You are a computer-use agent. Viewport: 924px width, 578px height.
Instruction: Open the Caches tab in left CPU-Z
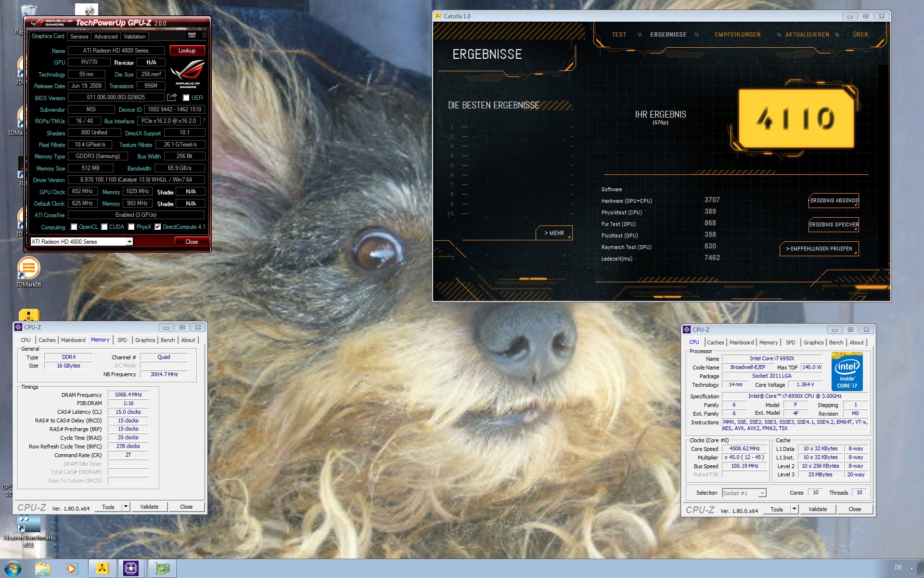tap(47, 340)
